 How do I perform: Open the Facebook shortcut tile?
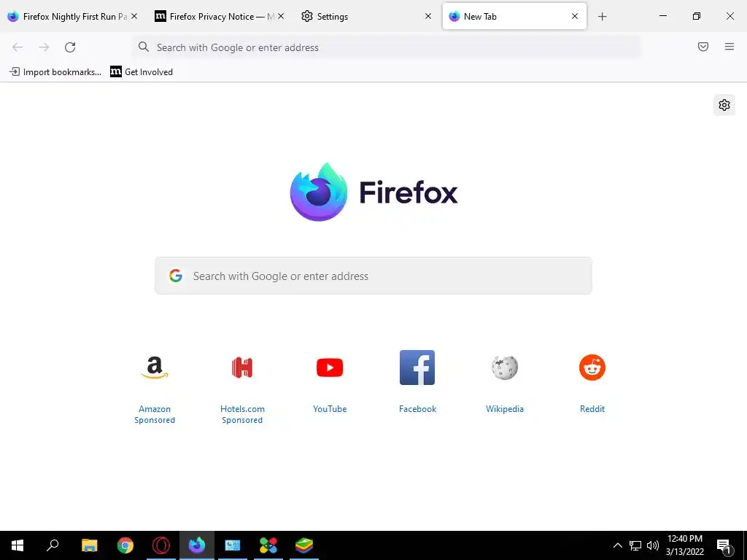[x=417, y=367]
